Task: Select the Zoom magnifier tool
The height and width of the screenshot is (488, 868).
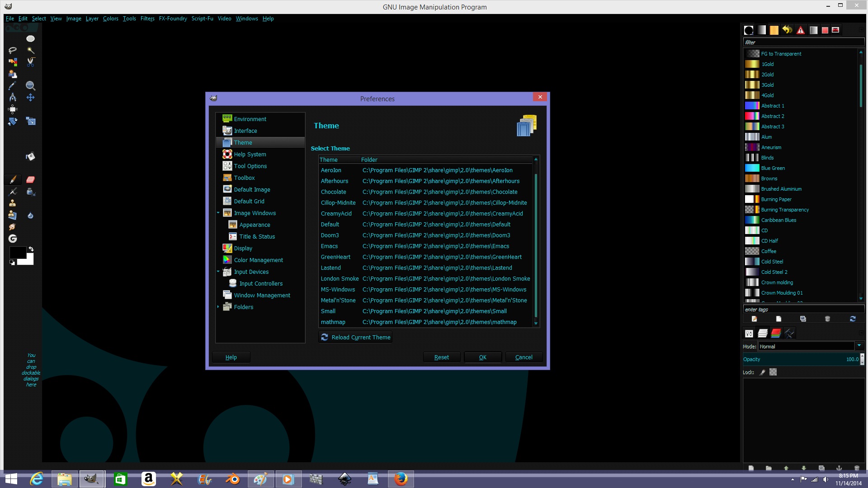Action: [x=30, y=86]
